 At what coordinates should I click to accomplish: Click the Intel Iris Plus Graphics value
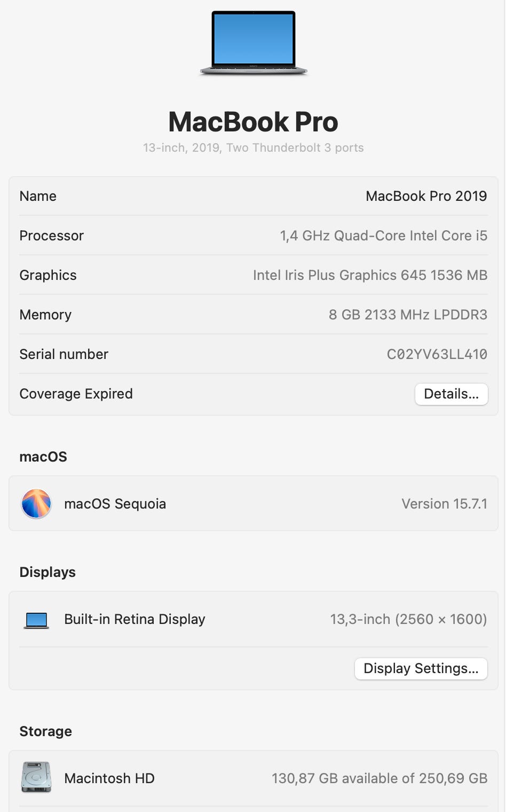(370, 275)
